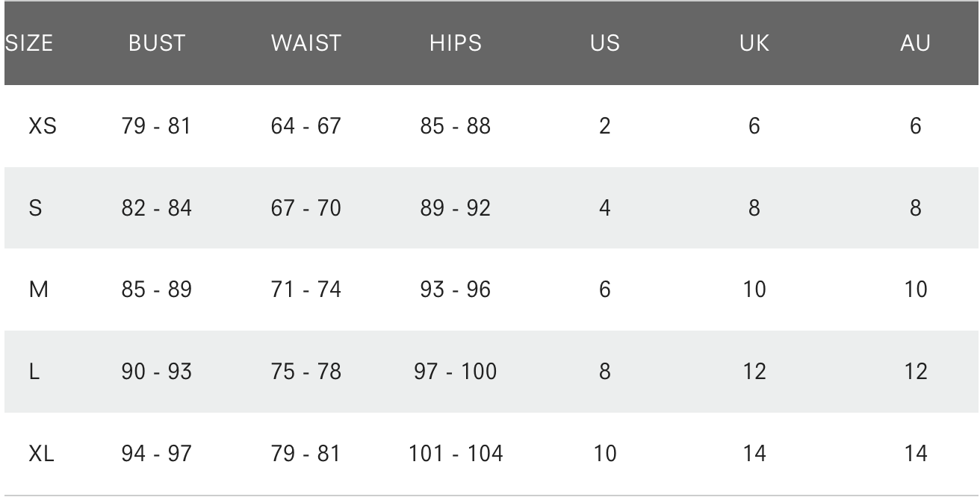Click the AU size 12 cell
980x497 pixels.
click(916, 372)
